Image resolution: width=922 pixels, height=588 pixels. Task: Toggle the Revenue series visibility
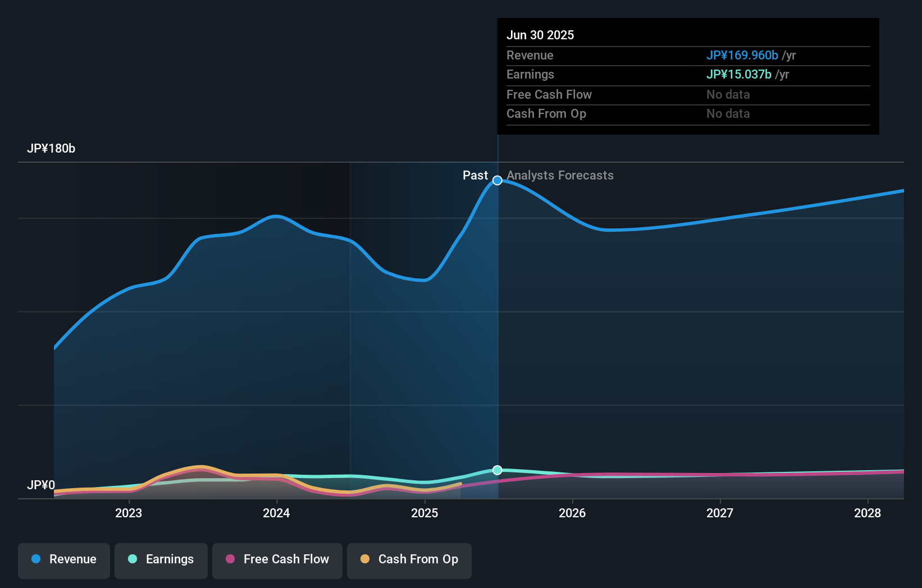[63, 561]
